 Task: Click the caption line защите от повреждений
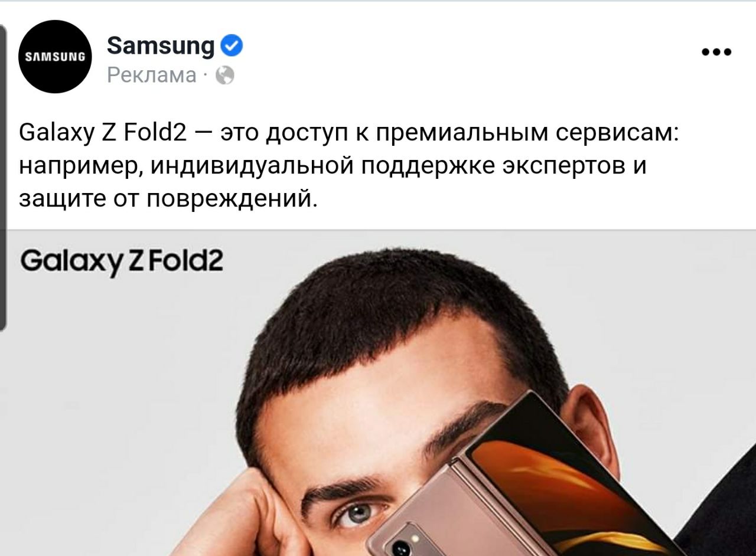coord(168,199)
